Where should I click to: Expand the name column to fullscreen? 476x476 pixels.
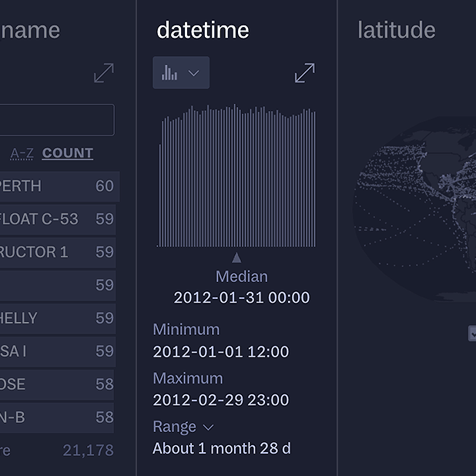click(104, 73)
